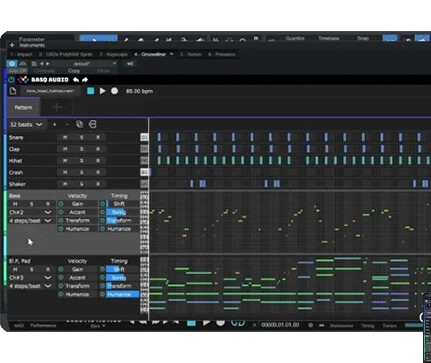431x363 pixels.
Task: Open the new file document icon
Action: tap(13, 91)
